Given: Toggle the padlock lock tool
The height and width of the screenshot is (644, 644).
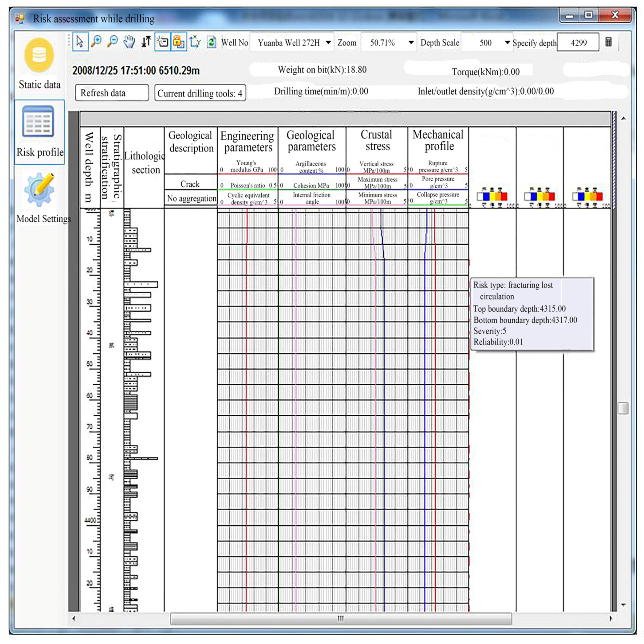Looking at the screenshot, I should point(179,42).
